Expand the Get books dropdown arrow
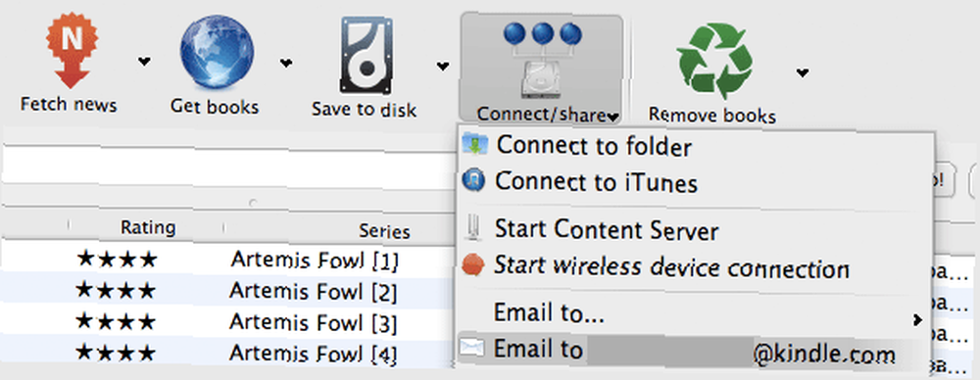This screenshot has height=380, width=980. [286, 63]
